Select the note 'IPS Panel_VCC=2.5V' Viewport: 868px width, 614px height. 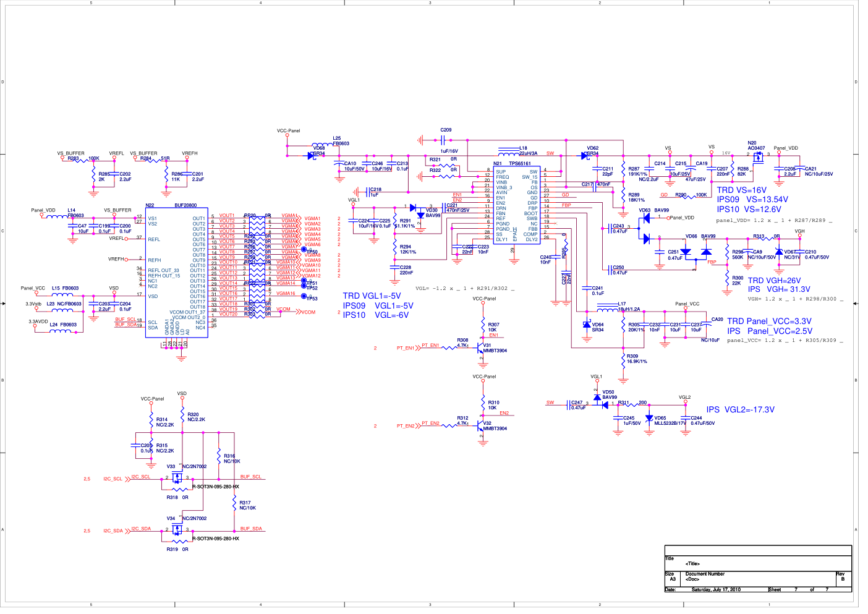click(770, 331)
